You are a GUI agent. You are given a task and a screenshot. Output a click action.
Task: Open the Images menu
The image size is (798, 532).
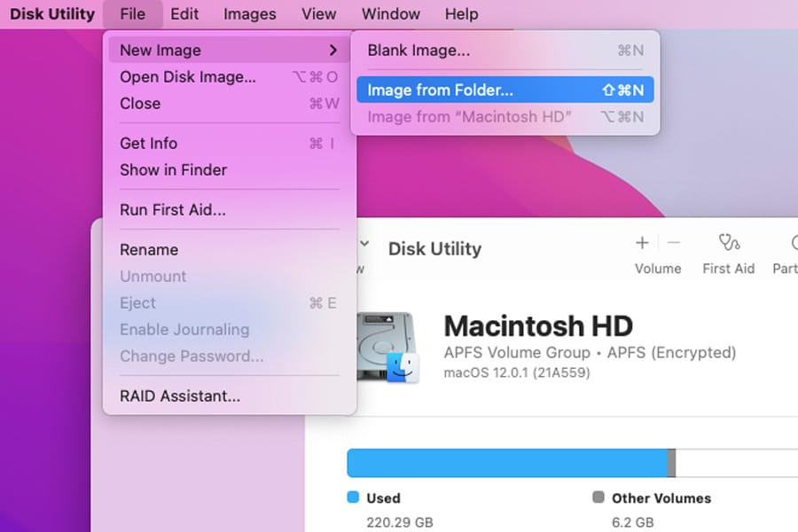tap(249, 14)
